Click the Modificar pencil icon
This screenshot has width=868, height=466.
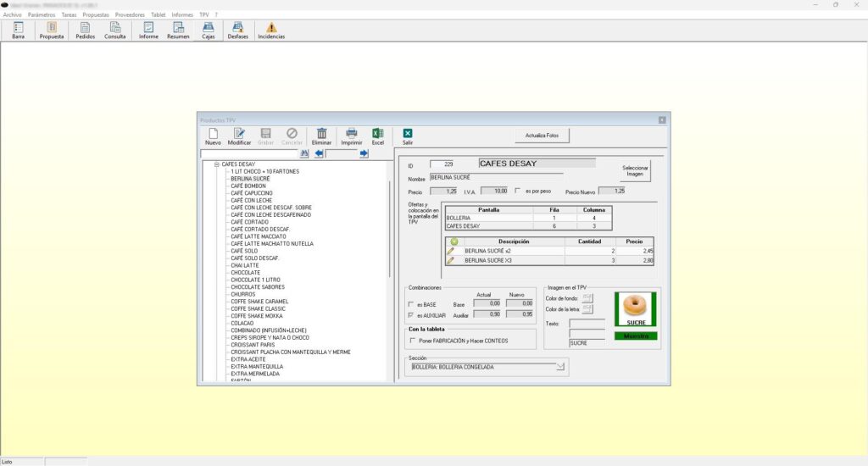coord(240,134)
